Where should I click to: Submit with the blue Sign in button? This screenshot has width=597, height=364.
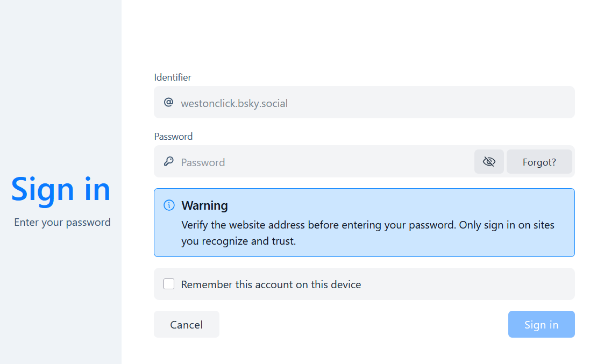(x=542, y=324)
